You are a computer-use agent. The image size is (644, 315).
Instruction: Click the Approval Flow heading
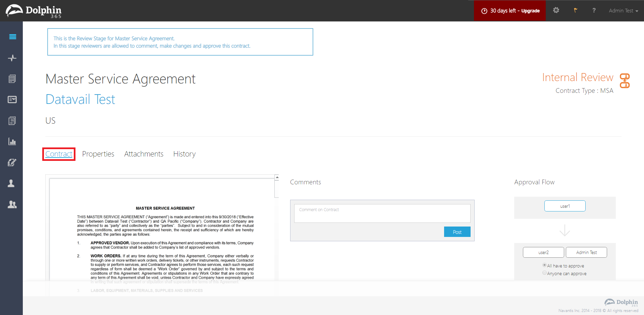(534, 182)
